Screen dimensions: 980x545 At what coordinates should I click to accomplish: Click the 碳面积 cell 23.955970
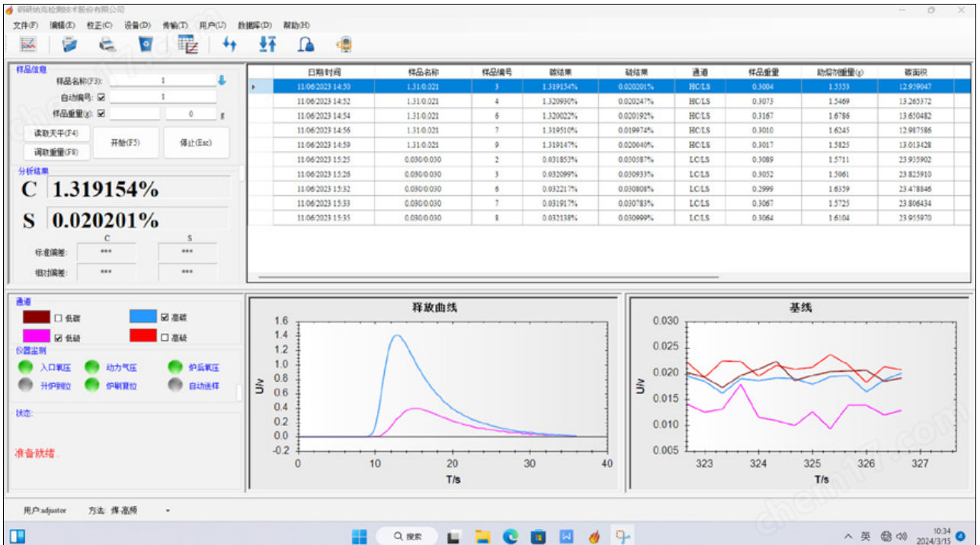pyautogui.click(x=915, y=218)
